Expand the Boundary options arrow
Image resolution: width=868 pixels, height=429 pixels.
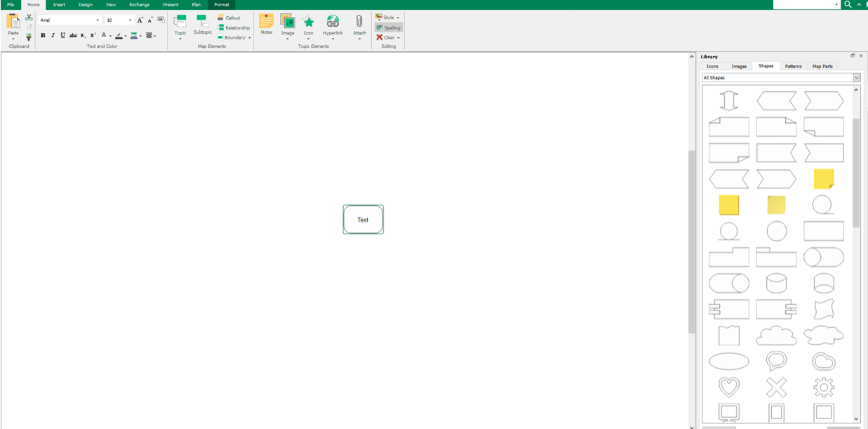point(249,38)
